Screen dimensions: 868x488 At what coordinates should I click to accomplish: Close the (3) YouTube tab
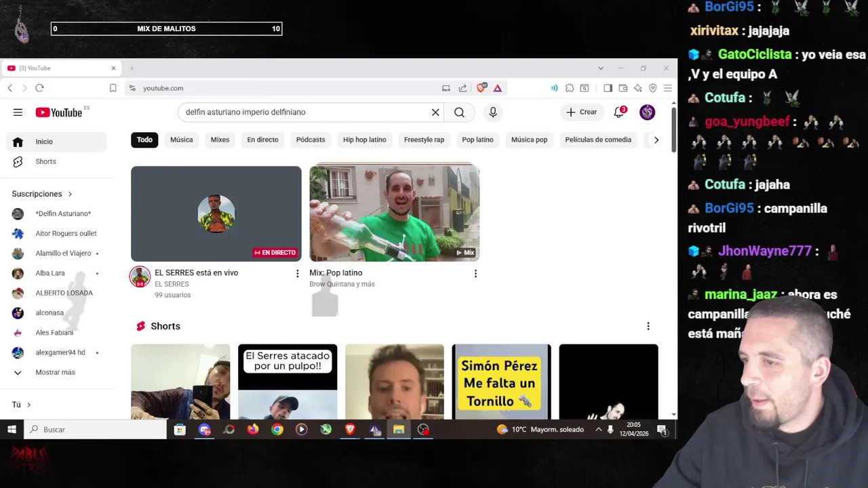113,68
